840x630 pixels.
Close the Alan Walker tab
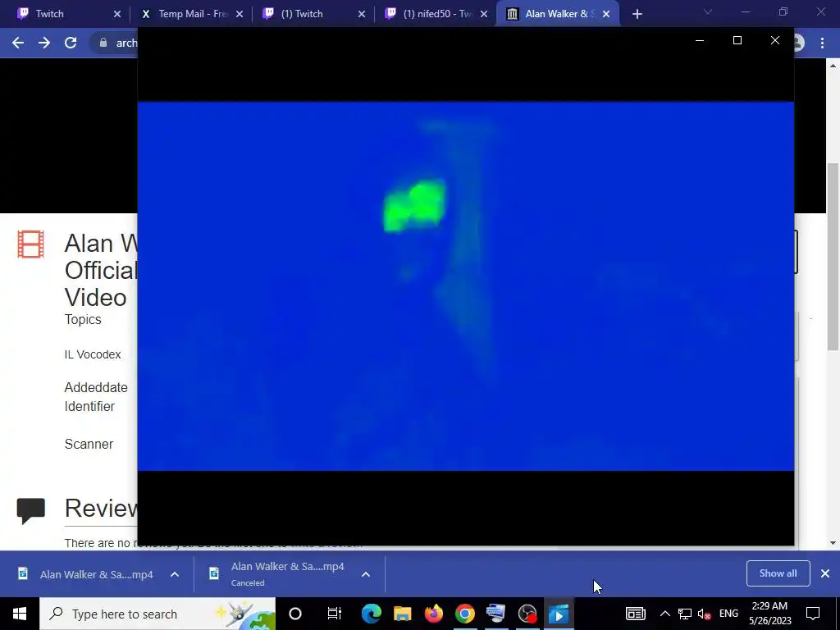click(x=606, y=14)
